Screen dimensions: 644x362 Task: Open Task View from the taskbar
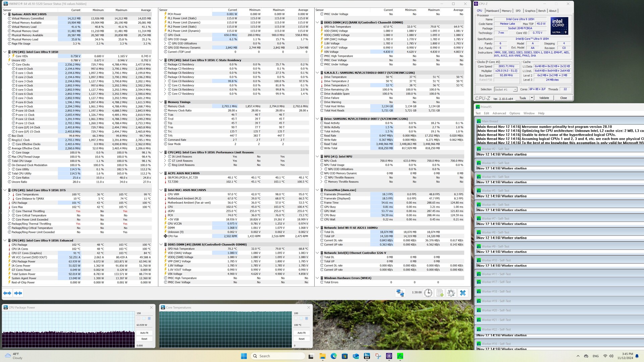tap(311, 356)
